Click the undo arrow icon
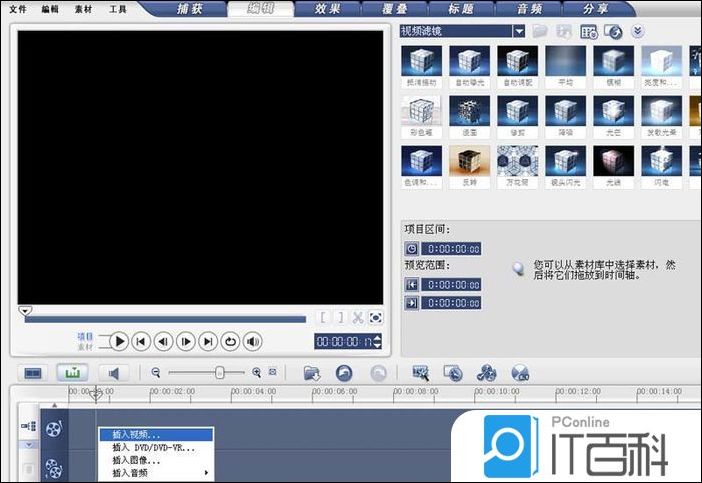Image resolution: width=702 pixels, height=483 pixels. (x=344, y=373)
